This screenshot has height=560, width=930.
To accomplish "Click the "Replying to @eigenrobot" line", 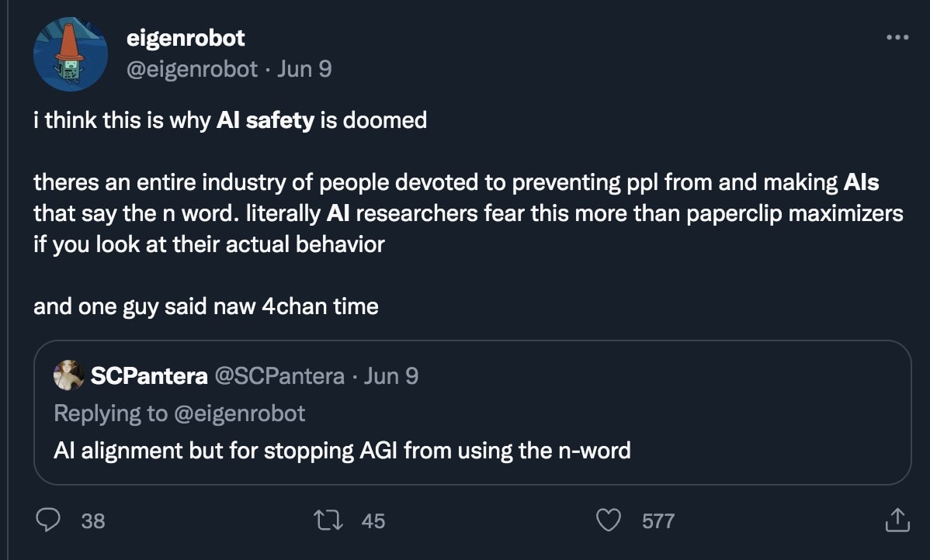I will [x=179, y=413].
